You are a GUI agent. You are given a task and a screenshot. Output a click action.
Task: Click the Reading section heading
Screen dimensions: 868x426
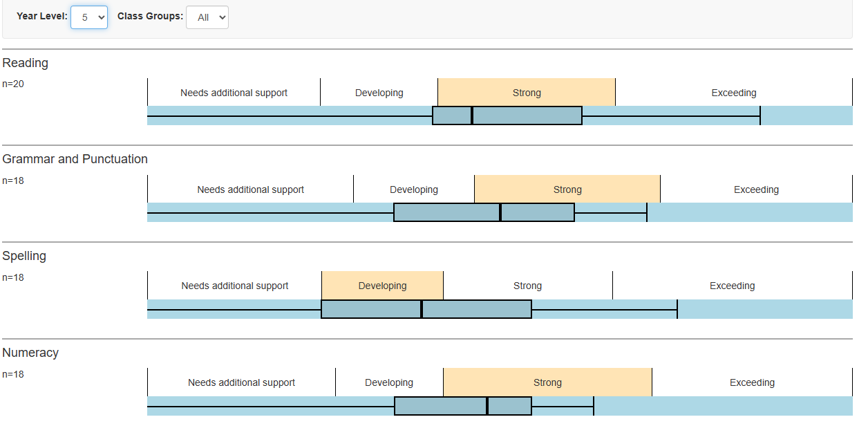pyautogui.click(x=26, y=63)
